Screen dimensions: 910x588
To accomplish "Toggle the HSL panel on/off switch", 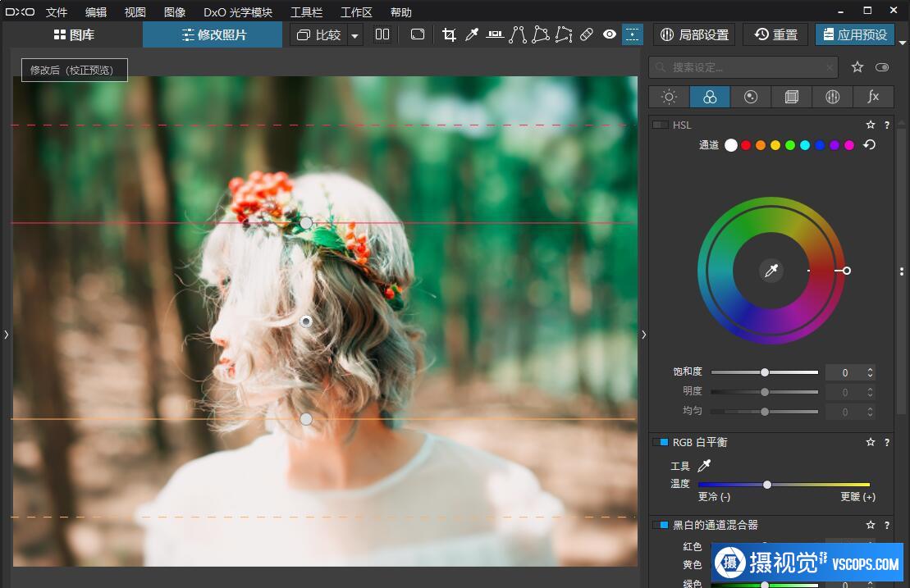I will [660, 125].
